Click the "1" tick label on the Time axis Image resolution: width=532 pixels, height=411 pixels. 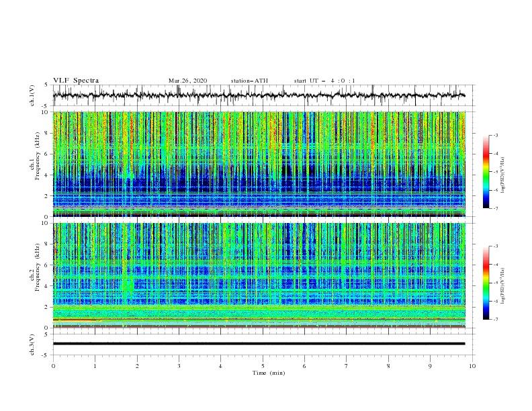click(x=95, y=366)
